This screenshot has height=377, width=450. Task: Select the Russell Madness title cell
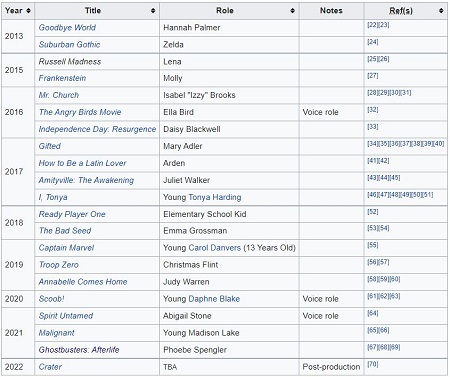97,62
